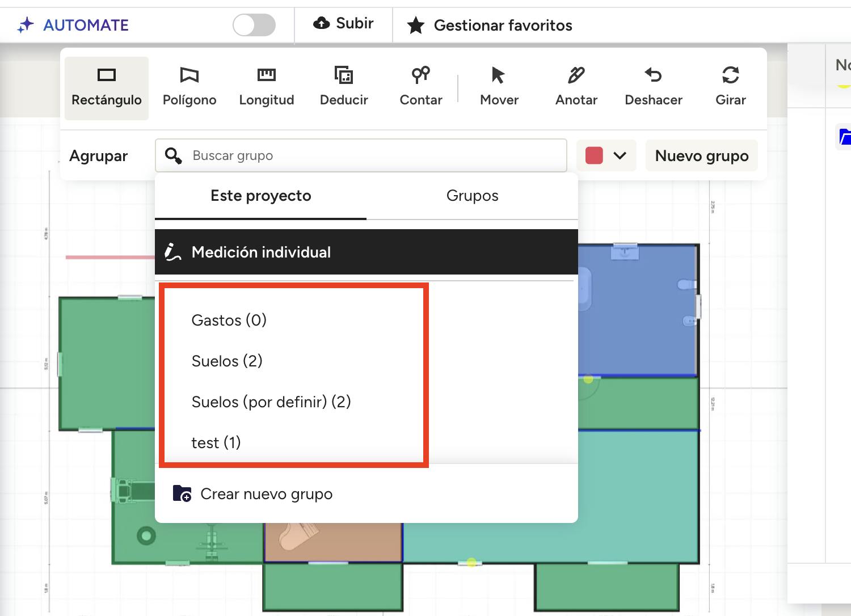Click the Deshacer undo icon
851x616 pixels.
pyautogui.click(x=653, y=75)
